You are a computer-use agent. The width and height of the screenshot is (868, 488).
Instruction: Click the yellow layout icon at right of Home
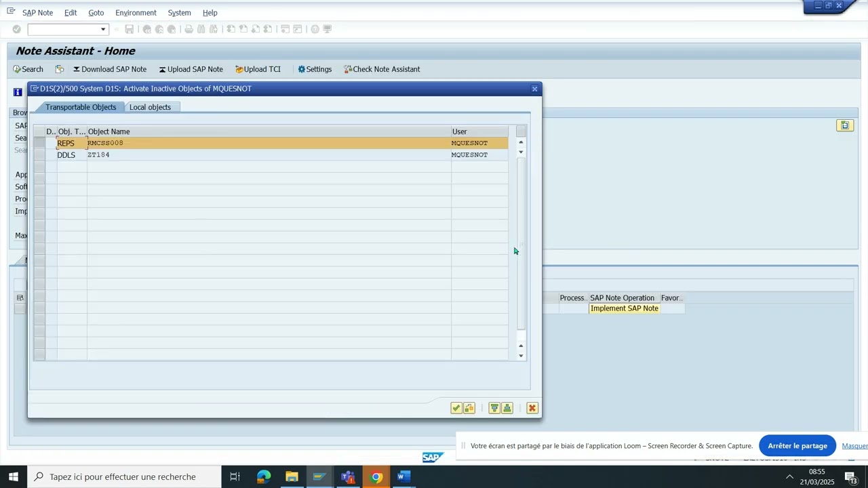tap(845, 125)
